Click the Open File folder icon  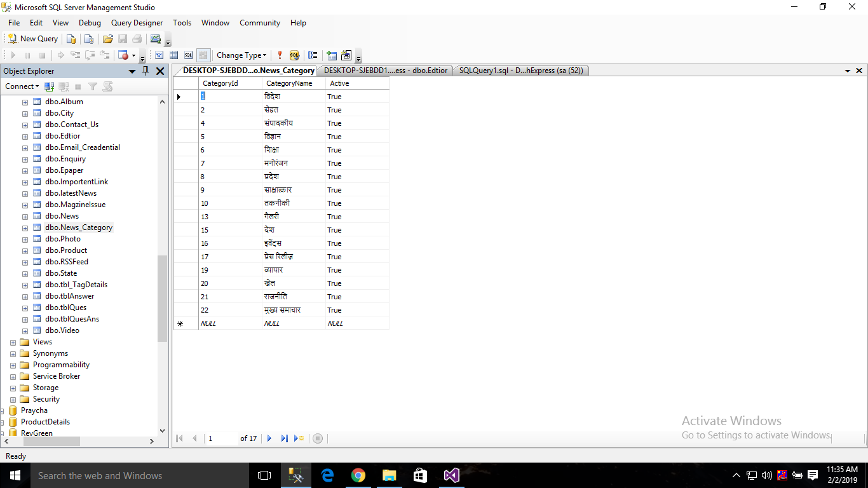click(x=108, y=39)
